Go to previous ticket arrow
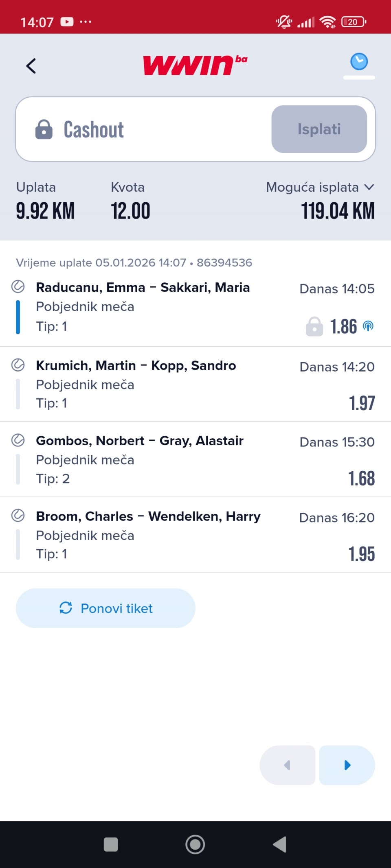 (287, 765)
